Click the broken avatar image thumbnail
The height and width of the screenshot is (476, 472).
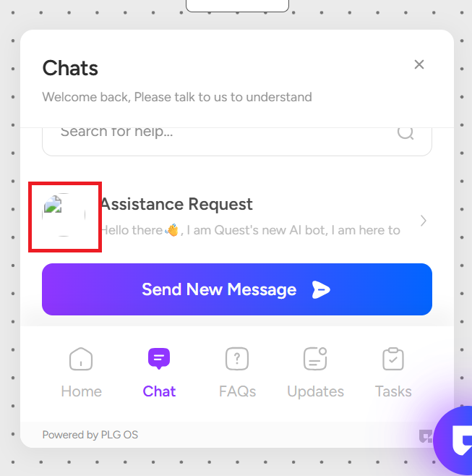coord(53,204)
